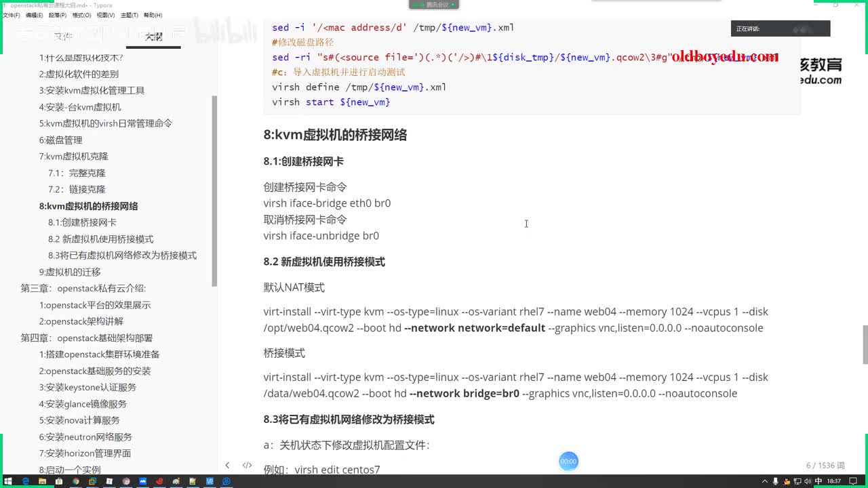Click the microphone icon in system tray

click(x=776, y=481)
